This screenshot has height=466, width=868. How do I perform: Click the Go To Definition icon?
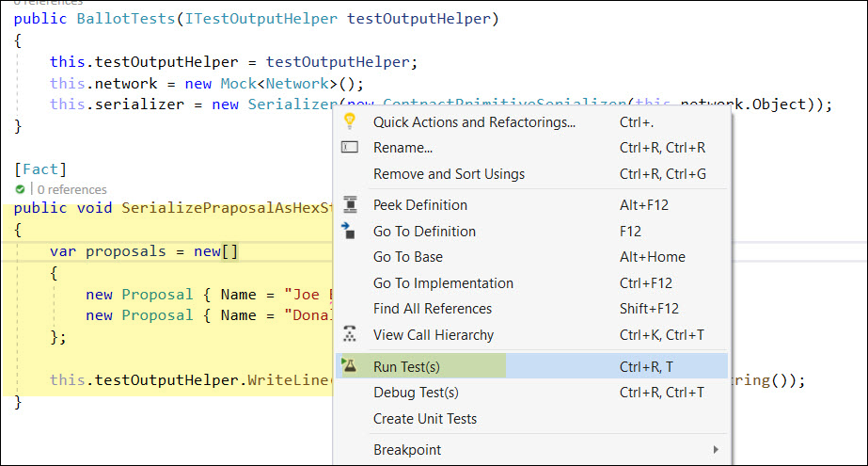(349, 231)
